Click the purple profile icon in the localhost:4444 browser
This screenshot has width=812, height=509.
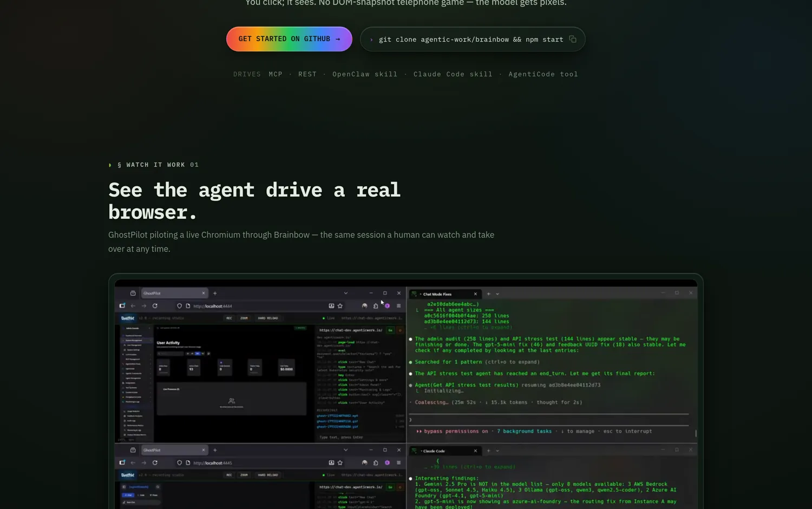387,306
